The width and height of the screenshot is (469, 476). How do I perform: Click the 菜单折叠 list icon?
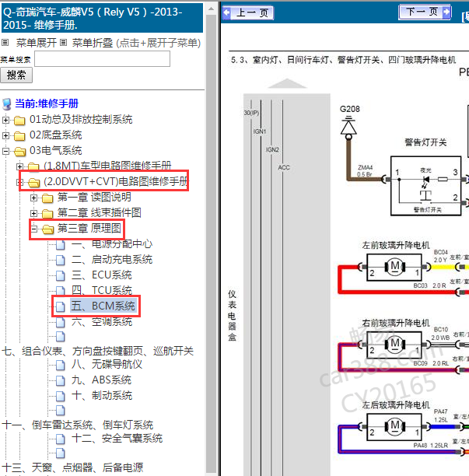tap(63, 43)
